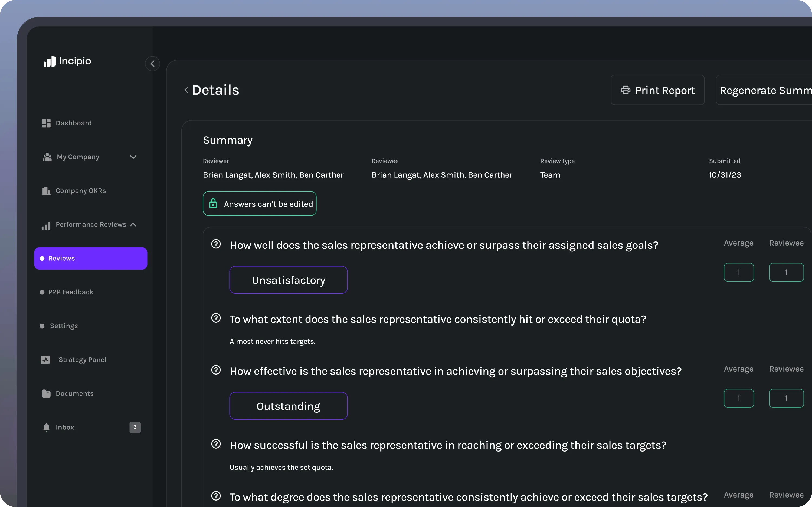Go back using the chevron beside Details
Screen dimensions: 812x507
(186, 90)
